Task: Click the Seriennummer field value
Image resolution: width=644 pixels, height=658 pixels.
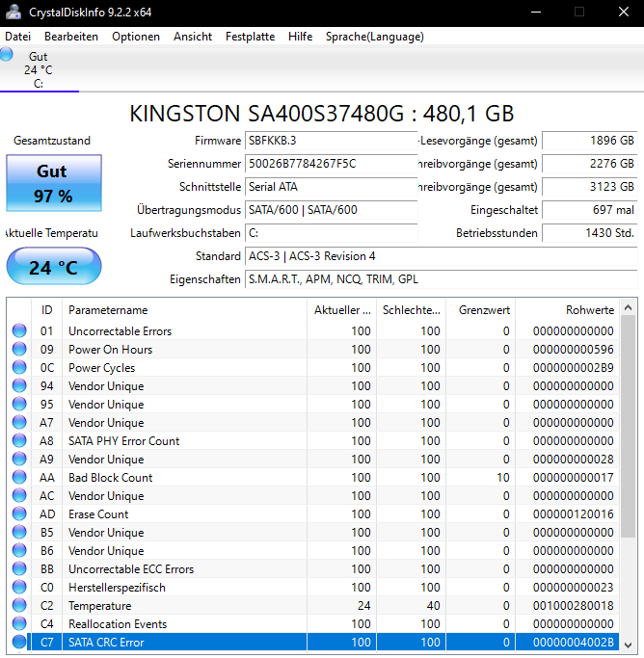Action: tap(331, 163)
